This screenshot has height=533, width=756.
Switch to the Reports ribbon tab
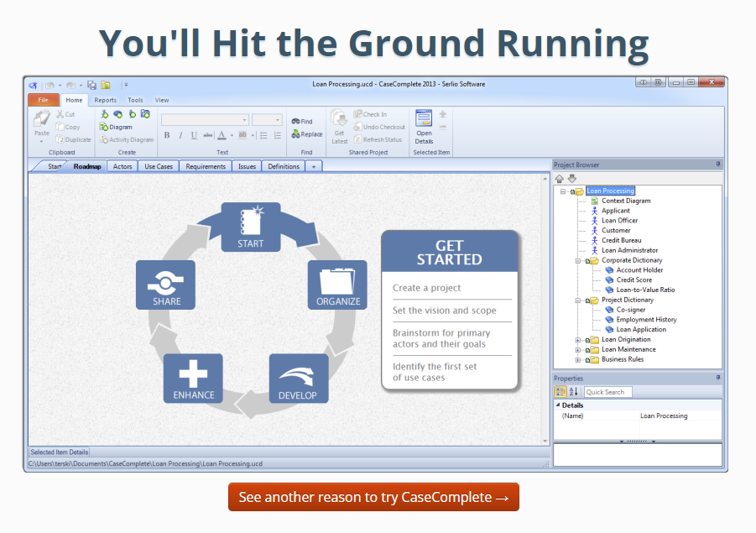(105, 100)
